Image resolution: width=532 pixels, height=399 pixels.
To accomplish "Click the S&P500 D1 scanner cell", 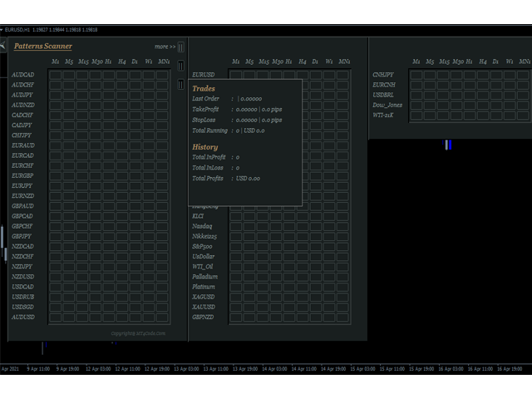I will (x=316, y=247).
